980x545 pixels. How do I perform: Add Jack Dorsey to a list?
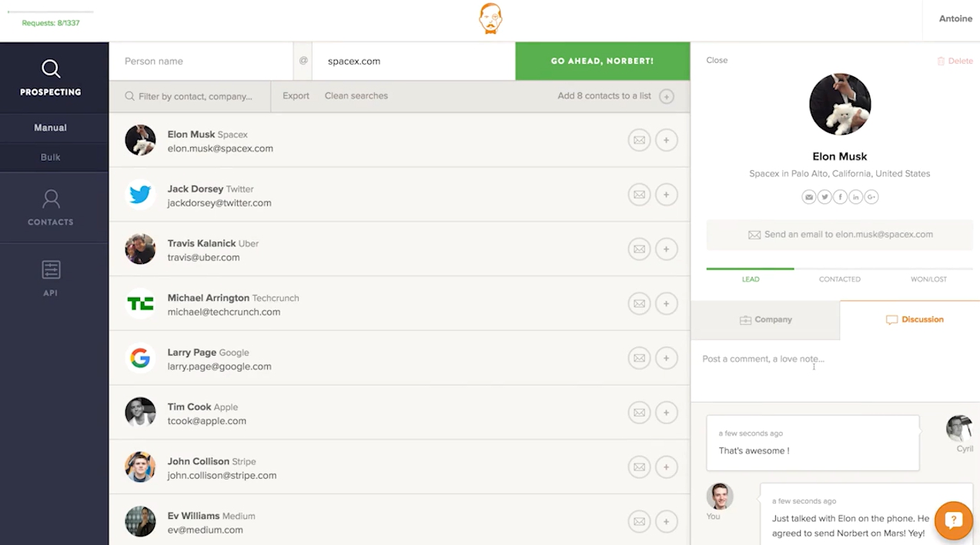[x=667, y=195]
